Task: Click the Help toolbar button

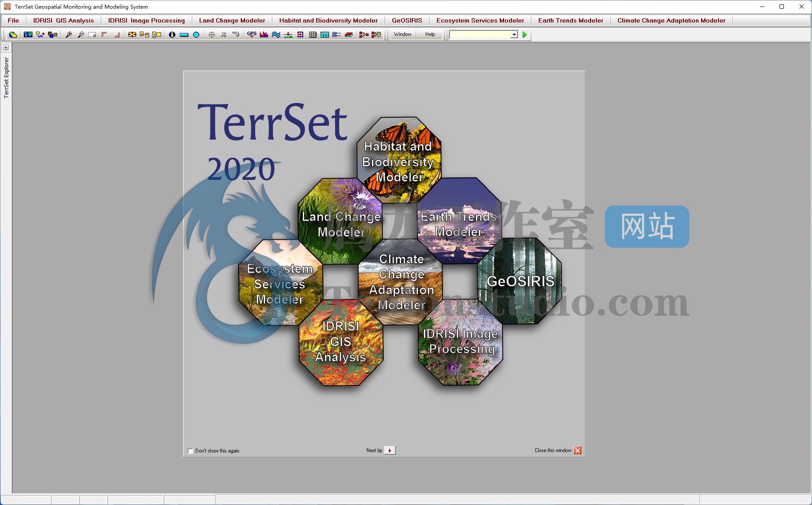Action: [x=430, y=35]
